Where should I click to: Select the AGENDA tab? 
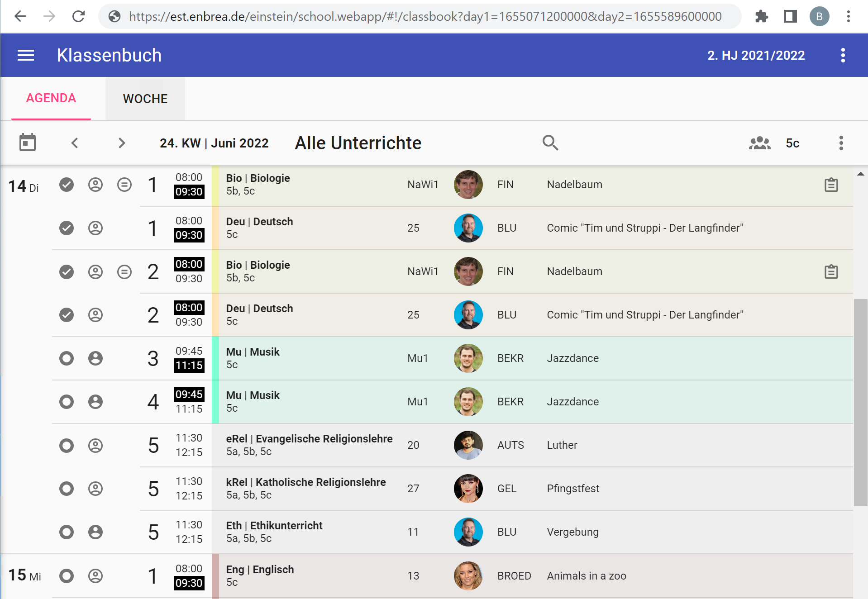(x=51, y=98)
